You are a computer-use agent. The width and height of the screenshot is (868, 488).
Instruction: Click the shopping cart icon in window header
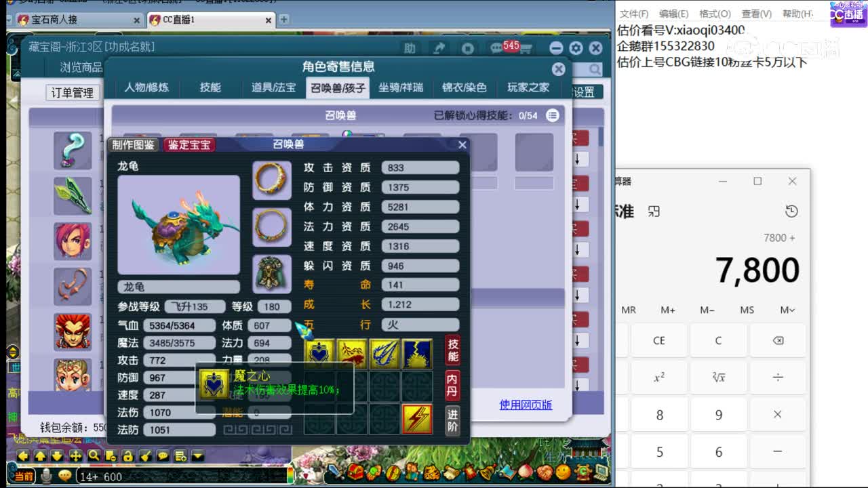pos(526,47)
